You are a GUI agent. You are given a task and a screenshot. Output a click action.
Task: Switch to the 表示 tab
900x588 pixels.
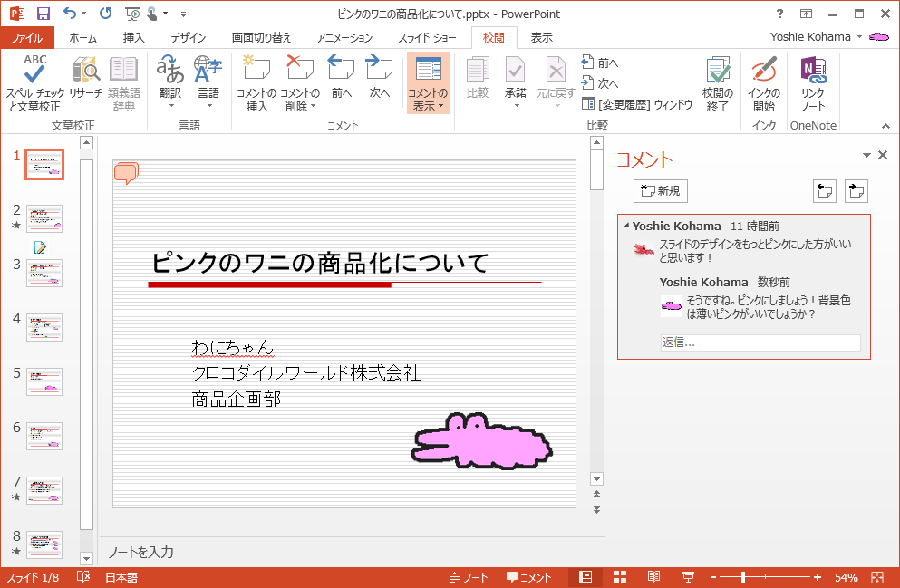coord(541,38)
